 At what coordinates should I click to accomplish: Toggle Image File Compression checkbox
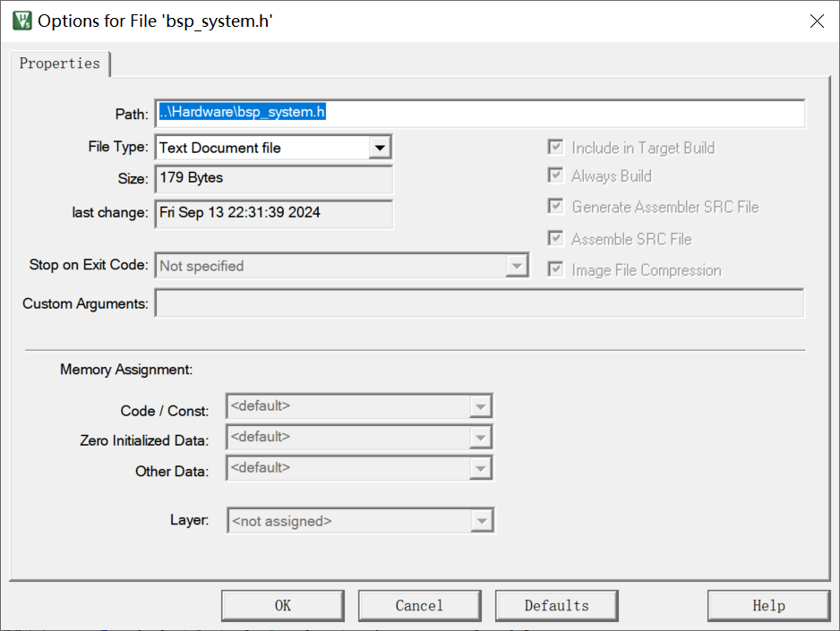tap(556, 269)
